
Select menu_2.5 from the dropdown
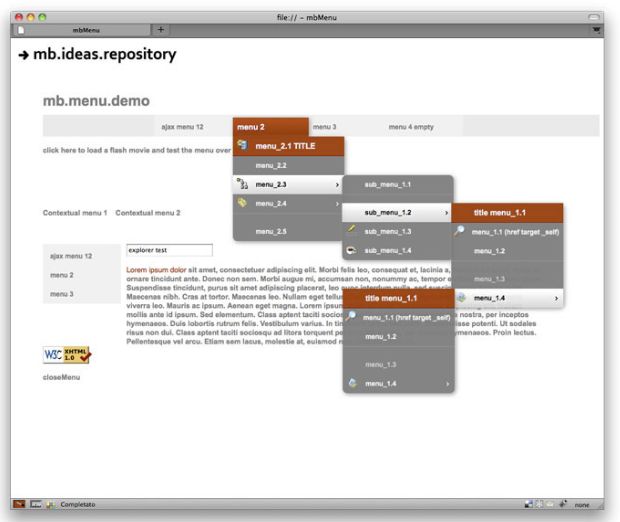click(x=270, y=232)
